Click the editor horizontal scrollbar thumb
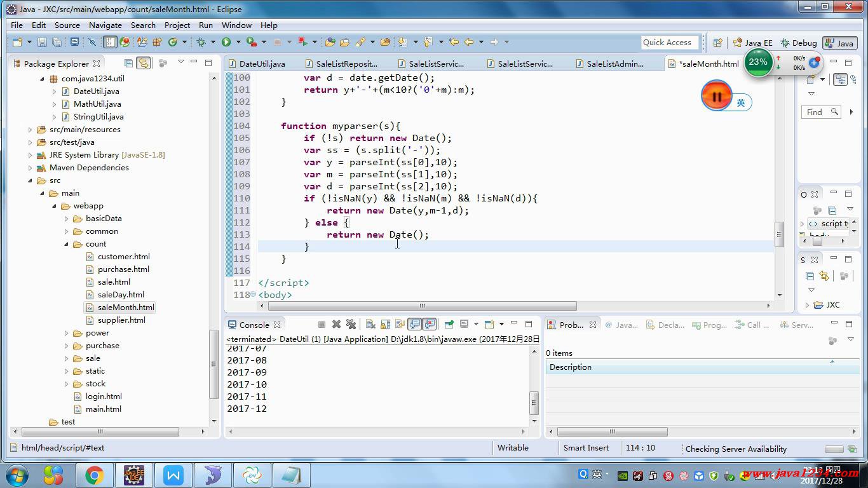 422,306
